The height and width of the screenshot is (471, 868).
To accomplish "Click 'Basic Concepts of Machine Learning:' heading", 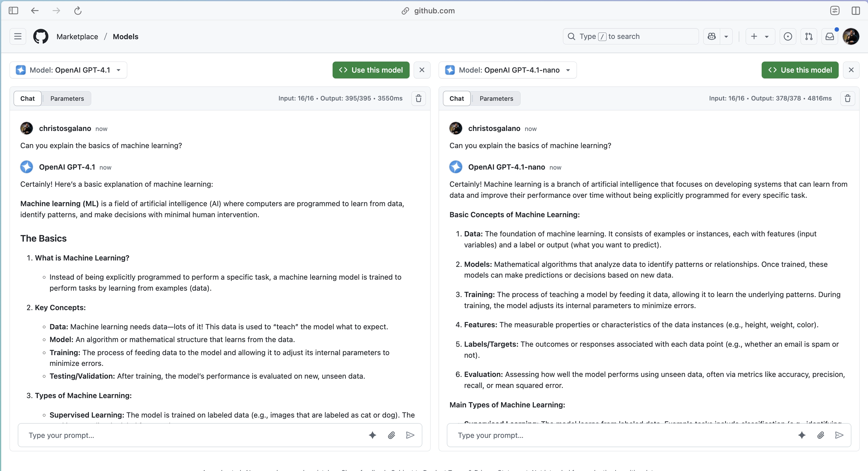I will (x=514, y=215).
